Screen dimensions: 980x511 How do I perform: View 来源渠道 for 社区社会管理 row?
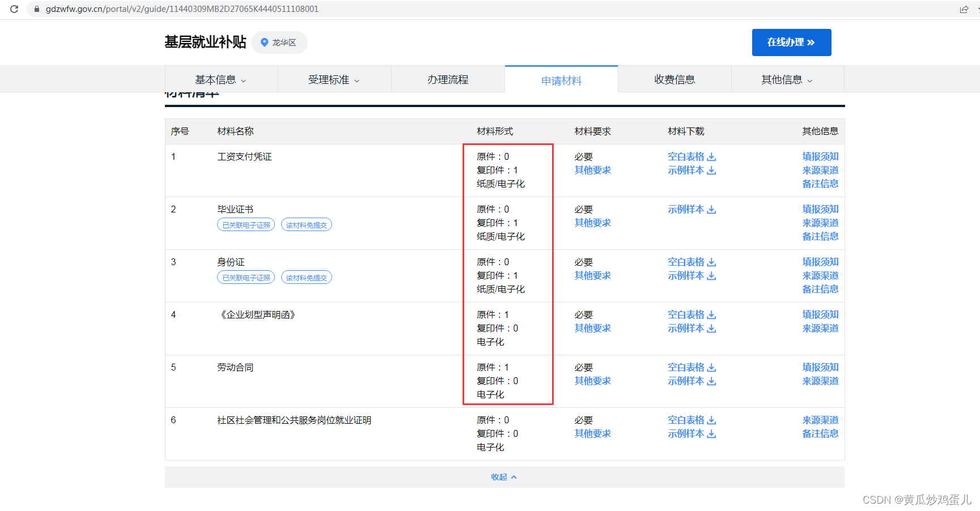pos(820,420)
